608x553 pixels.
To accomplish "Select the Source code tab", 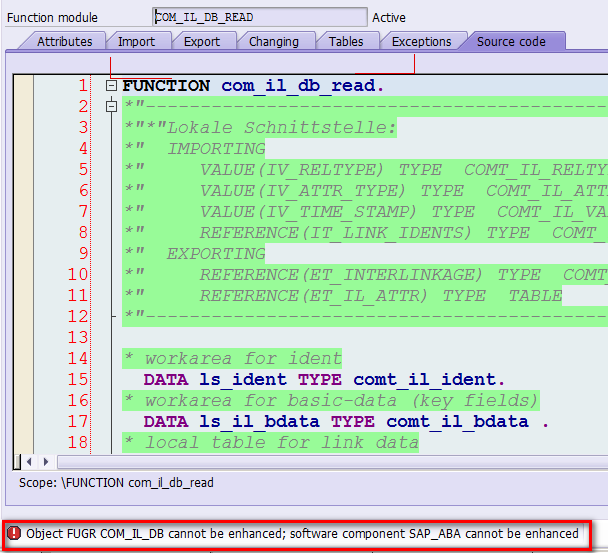I will click(x=511, y=41).
